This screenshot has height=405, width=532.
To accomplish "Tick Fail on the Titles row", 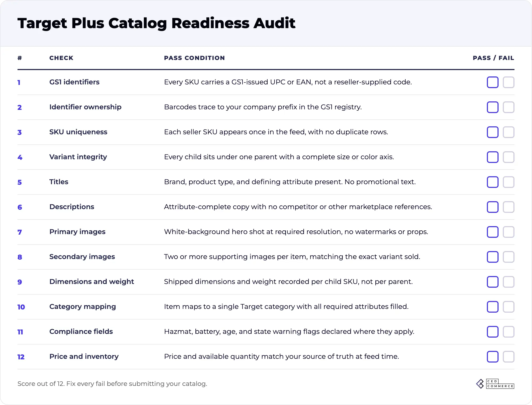I will (509, 182).
